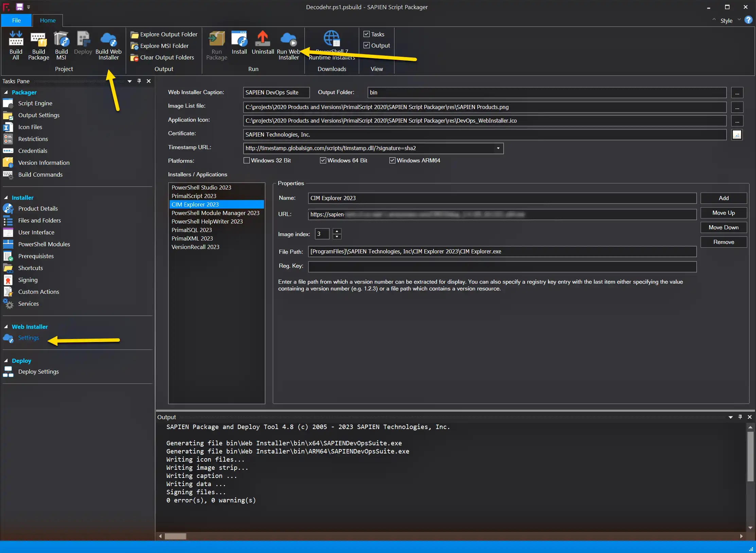Open Credentials task
Screen dimensions: 756x553
tap(33, 151)
